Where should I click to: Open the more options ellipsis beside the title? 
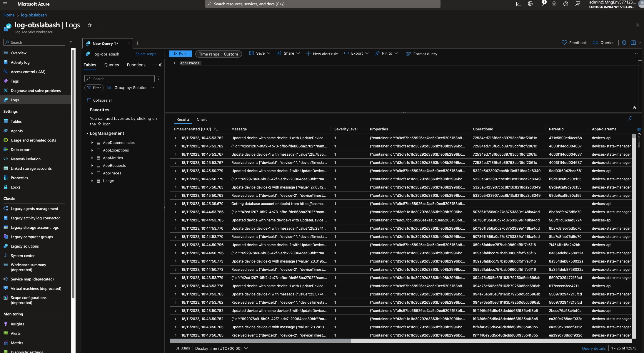click(x=99, y=25)
